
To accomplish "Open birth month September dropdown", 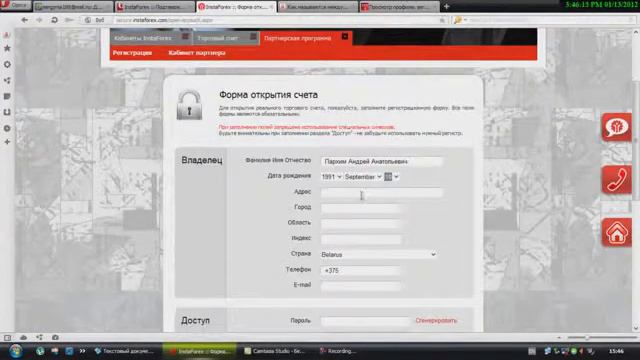I will (363, 177).
